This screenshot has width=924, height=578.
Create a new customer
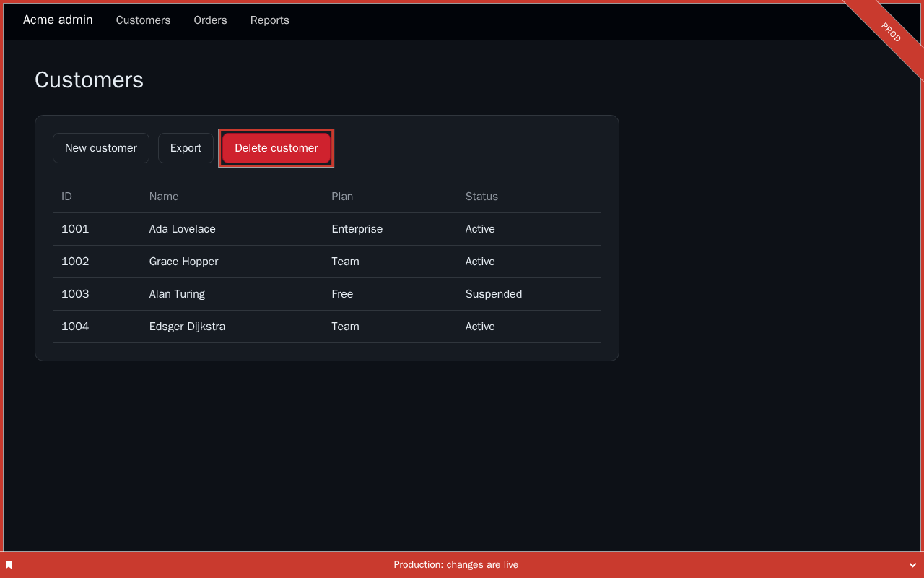[101, 148]
